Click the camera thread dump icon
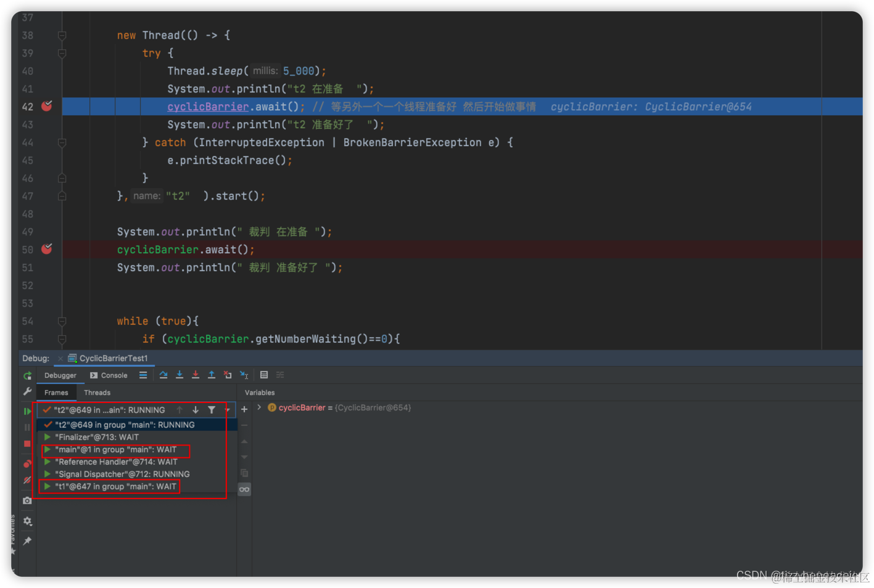 [x=27, y=500]
